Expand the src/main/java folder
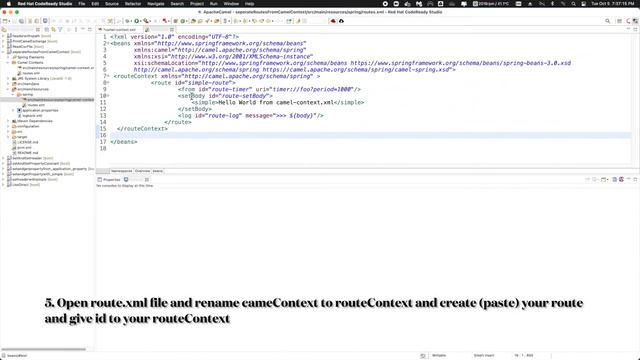The width and height of the screenshot is (640, 360). [x=9, y=84]
